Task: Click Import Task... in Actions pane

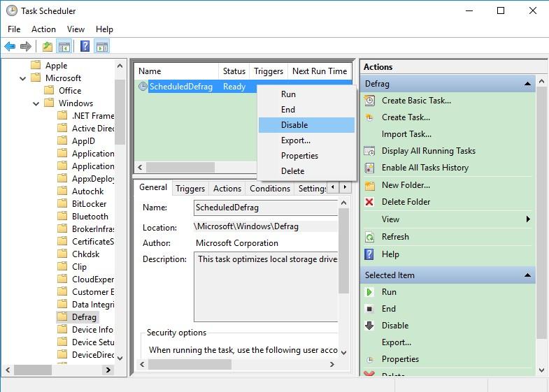Action: tap(406, 134)
